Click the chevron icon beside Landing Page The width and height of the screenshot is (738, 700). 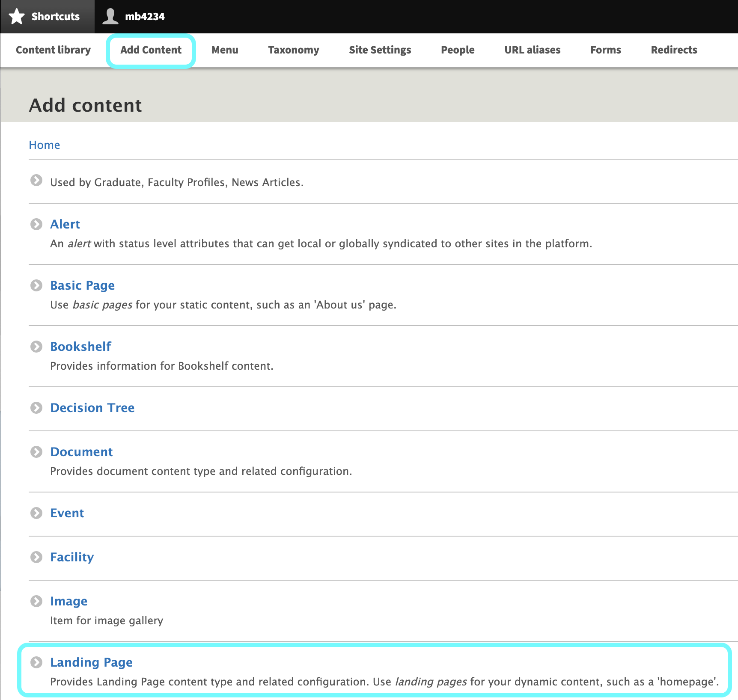[x=37, y=662]
